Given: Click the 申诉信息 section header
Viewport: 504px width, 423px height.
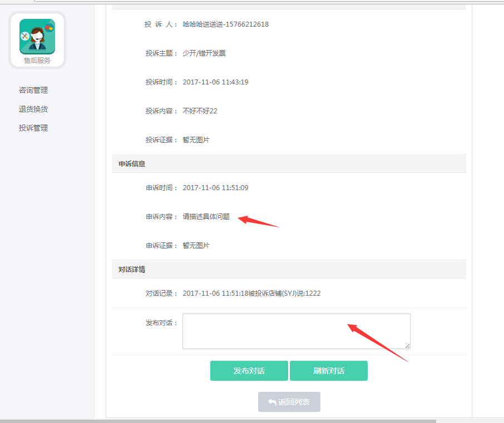Looking at the screenshot, I should tap(132, 164).
